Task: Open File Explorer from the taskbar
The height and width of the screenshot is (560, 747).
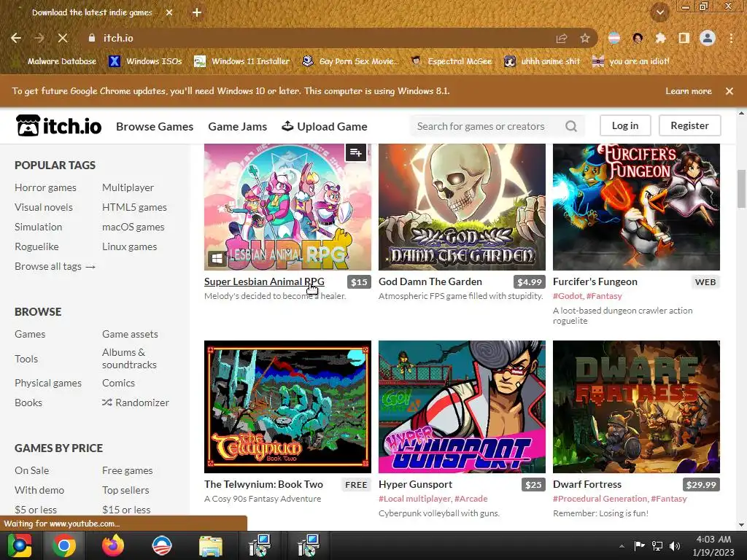Action: 210,545
